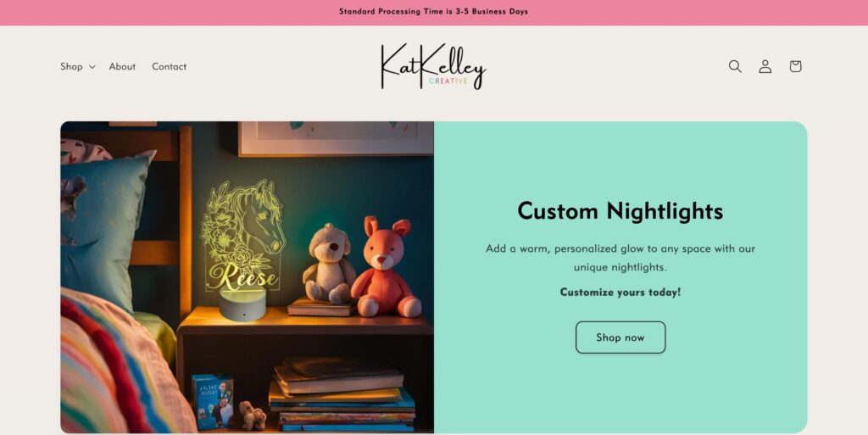The height and width of the screenshot is (435, 868).
Task: Click the stack of books under nightstand
Action: [342, 394]
